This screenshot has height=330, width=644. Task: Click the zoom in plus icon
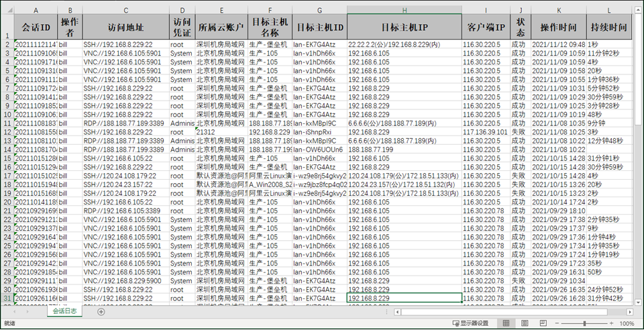pos(612,323)
